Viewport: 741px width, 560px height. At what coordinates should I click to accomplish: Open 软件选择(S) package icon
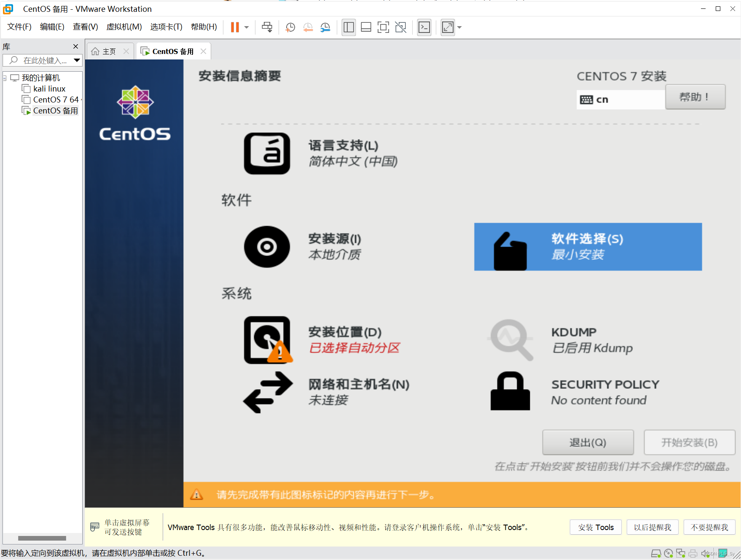coord(510,251)
